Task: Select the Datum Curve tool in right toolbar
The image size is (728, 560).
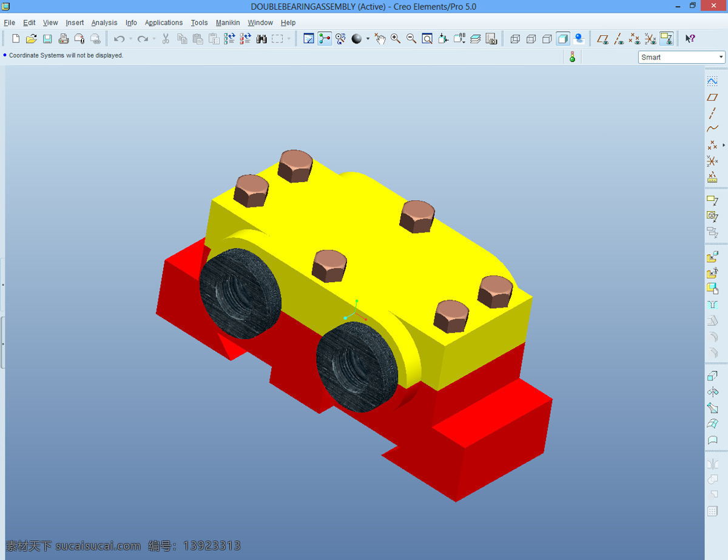Action: (x=712, y=129)
